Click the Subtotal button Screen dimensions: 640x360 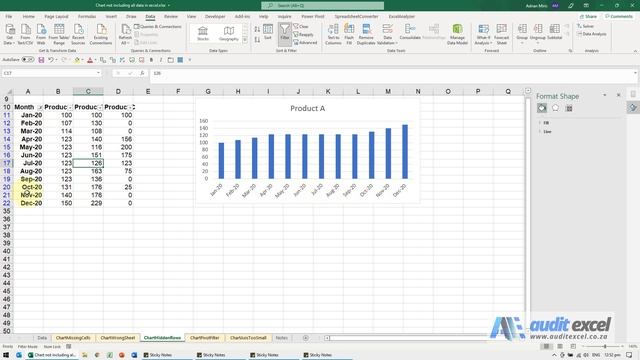[x=554, y=33]
